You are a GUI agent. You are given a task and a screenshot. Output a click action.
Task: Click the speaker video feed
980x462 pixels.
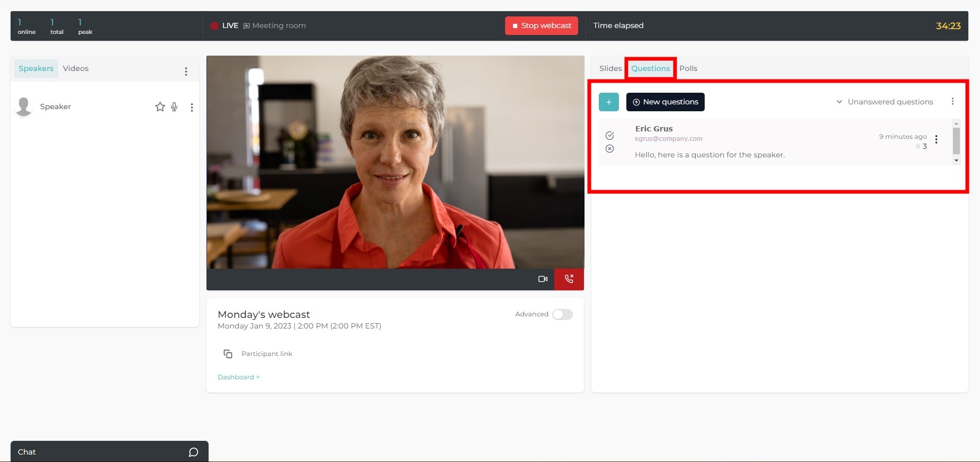pos(395,162)
